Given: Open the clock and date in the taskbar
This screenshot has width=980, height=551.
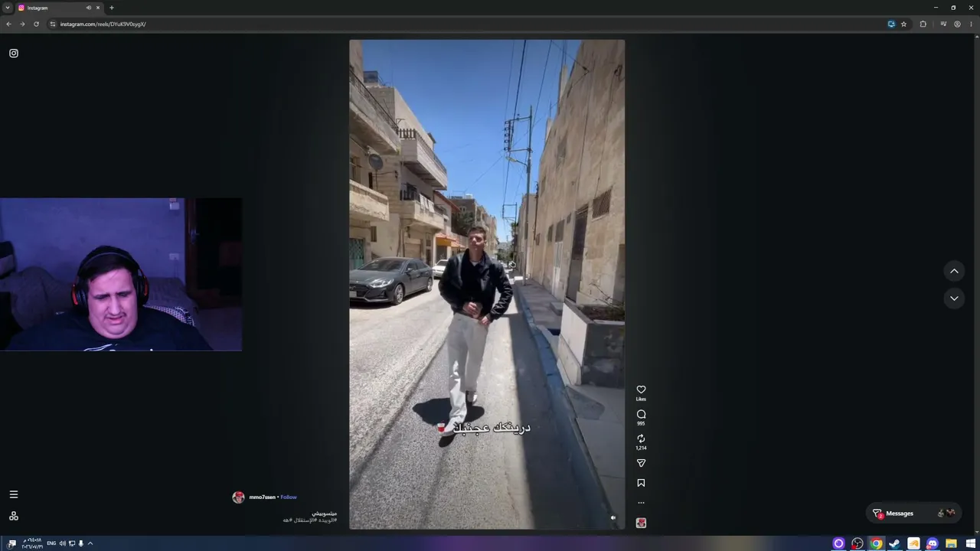Looking at the screenshot, I should pyautogui.click(x=31, y=543).
